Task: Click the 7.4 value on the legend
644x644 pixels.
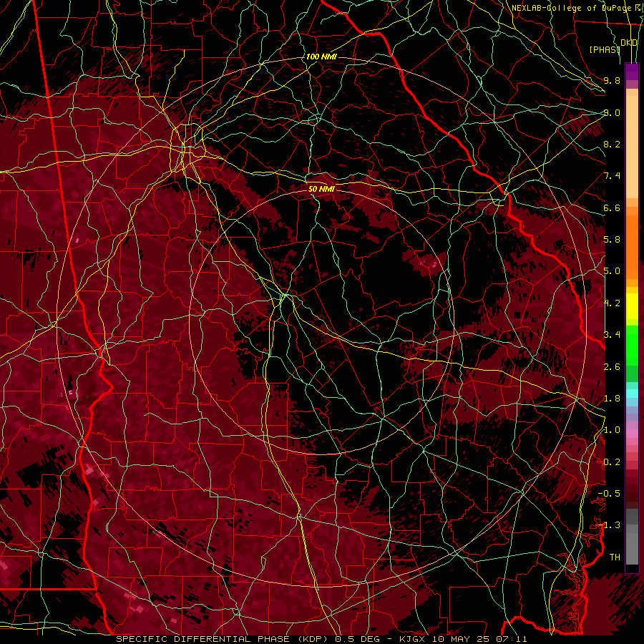Action: (612, 176)
